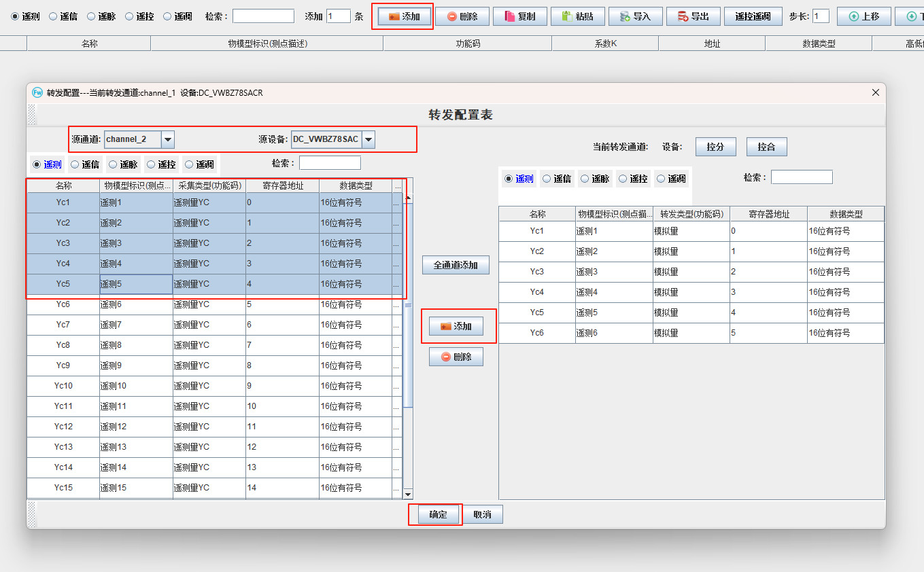Expand the 源通道 channel_2 dropdown
This screenshot has width=924, height=572.
[168, 139]
